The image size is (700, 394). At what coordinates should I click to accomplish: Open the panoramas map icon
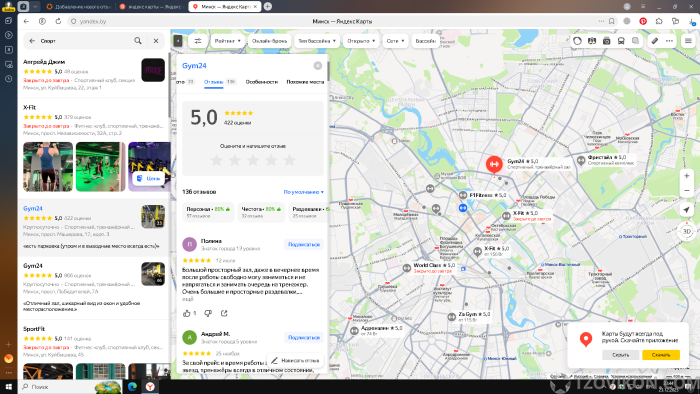(592, 41)
